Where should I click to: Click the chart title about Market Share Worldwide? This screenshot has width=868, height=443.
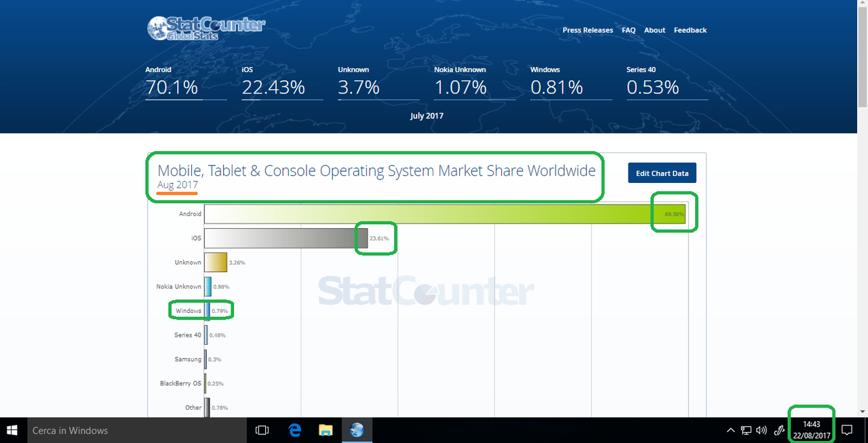click(x=376, y=171)
